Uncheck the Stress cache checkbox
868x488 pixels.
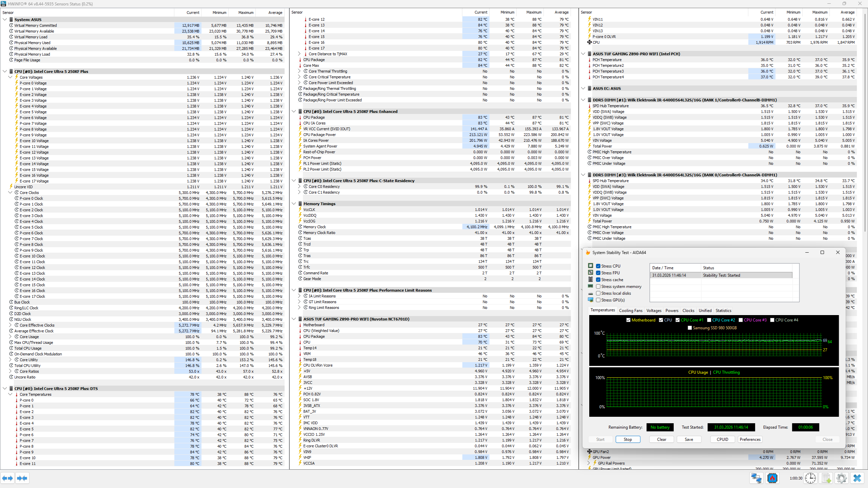[598, 280]
